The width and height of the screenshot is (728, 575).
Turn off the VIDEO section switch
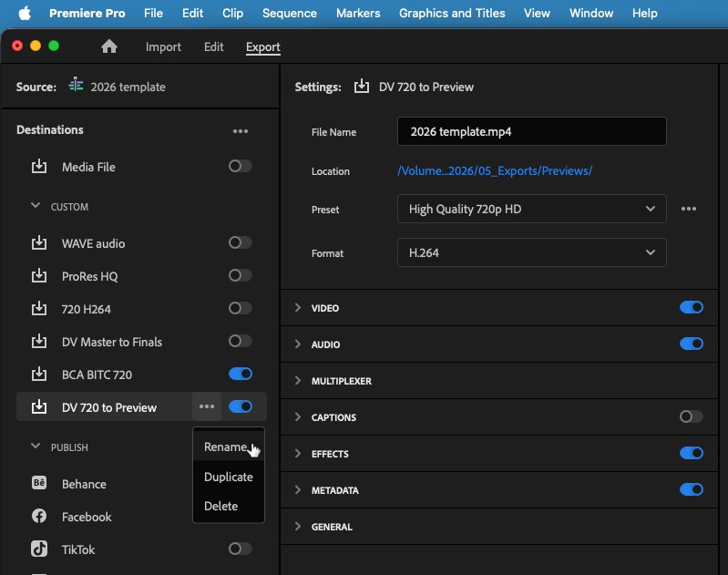point(692,307)
